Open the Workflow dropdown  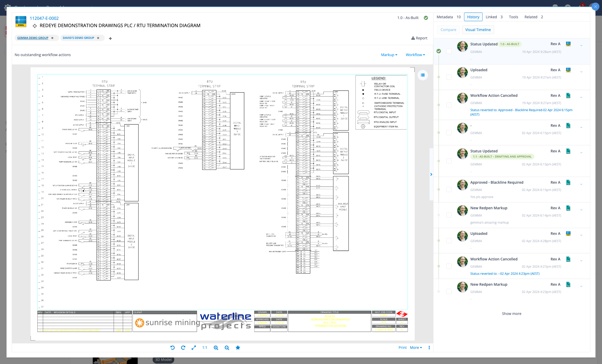pos(415,55)
